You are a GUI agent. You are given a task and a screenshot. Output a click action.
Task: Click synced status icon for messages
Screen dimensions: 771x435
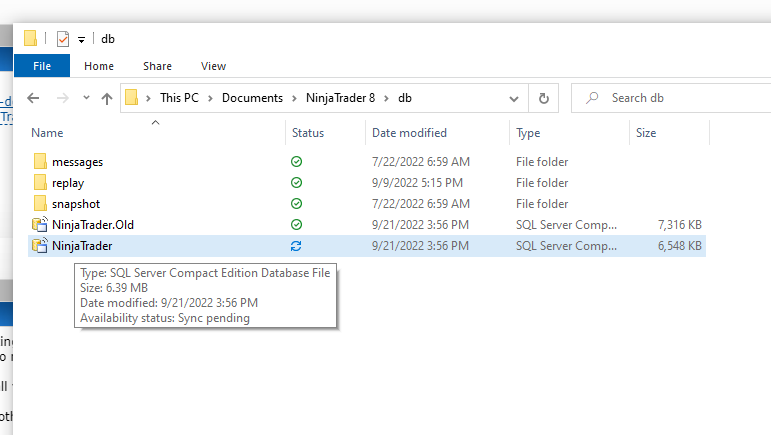coord(296,161)
